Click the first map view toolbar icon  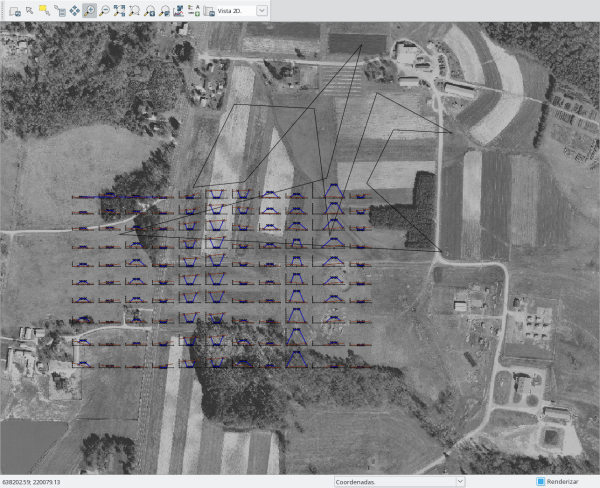15,10
